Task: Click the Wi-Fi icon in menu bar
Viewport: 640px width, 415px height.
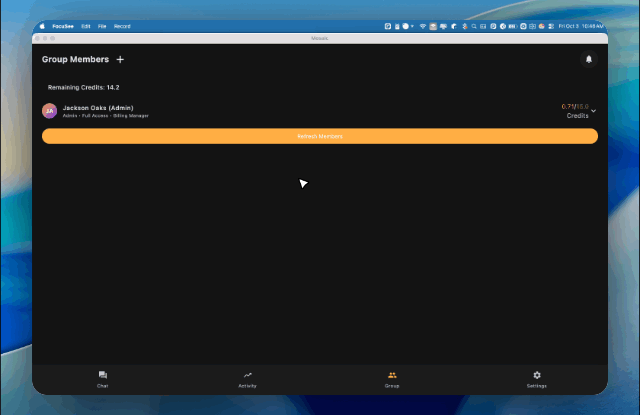Action: pyautogui.click(x=423, y=26)
